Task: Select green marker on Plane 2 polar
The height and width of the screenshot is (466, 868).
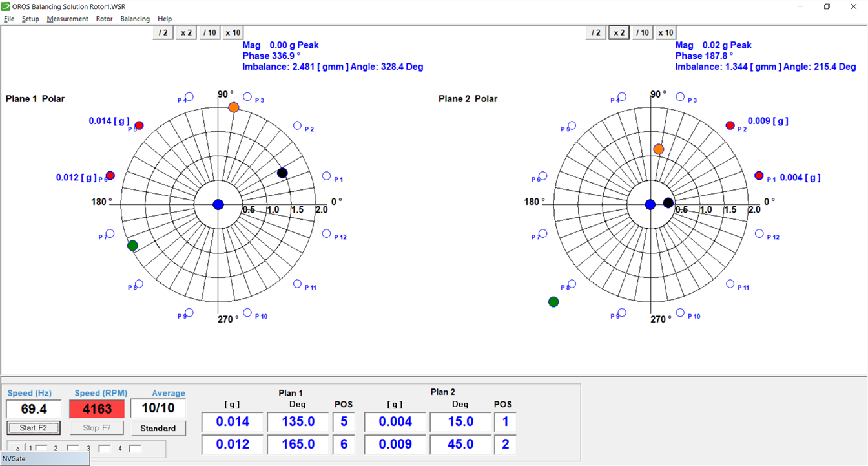Action: click(553, 302)
